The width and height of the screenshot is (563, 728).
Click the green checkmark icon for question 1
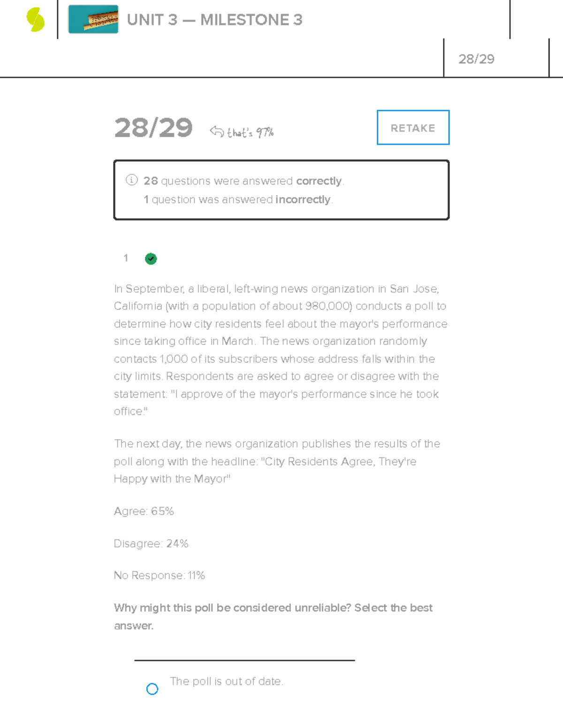(151, 259)
